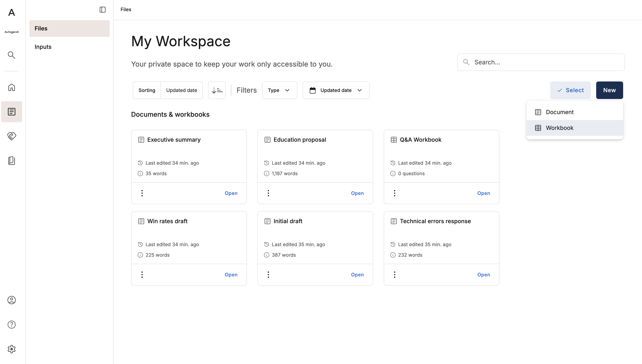This screenshot has width=642, height=364.
Task: Open the library books icon
Action: pos(12,161)
